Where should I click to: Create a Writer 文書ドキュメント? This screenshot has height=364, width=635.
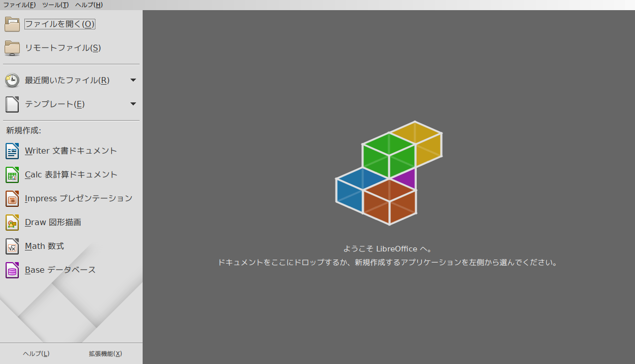coord(71,151)
